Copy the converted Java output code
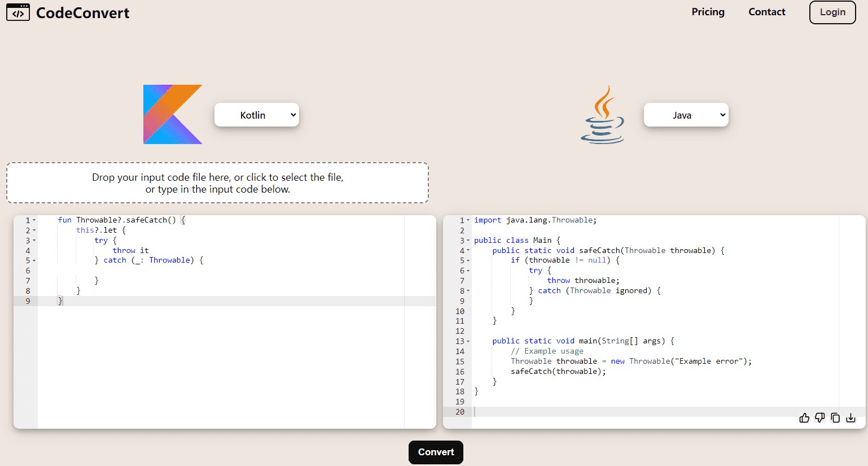This screenshot has width=868, height=466. coord(835,418)
